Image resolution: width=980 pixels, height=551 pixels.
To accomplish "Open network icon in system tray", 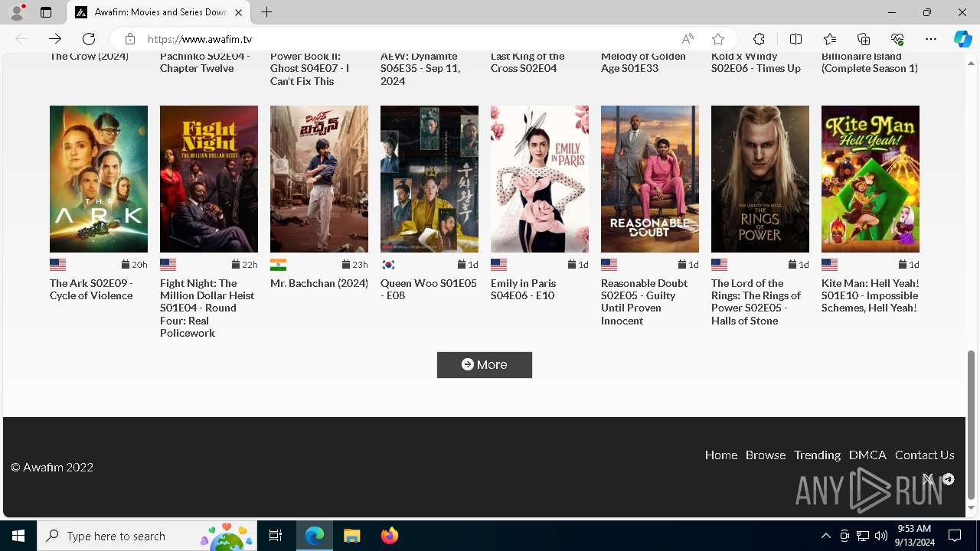I will (863, 536).
